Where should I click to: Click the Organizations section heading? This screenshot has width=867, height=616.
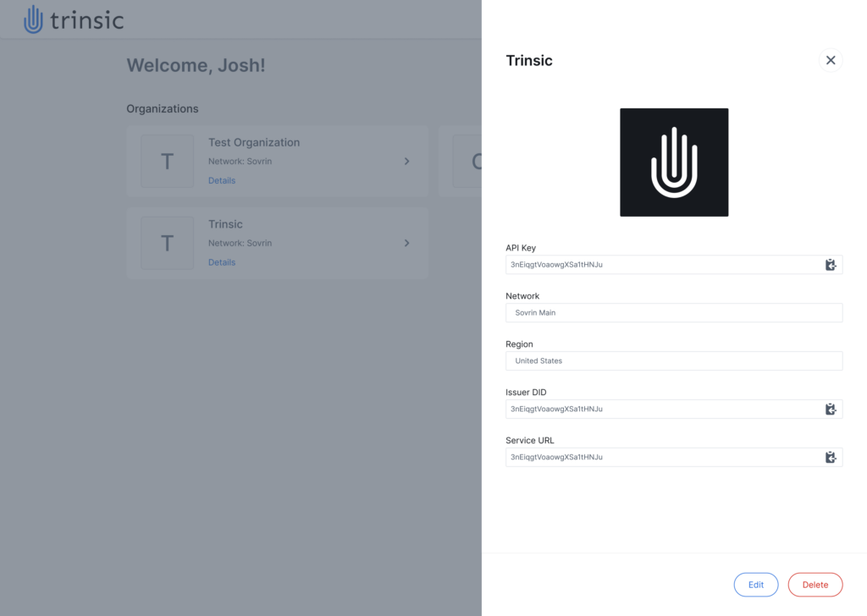162,109
